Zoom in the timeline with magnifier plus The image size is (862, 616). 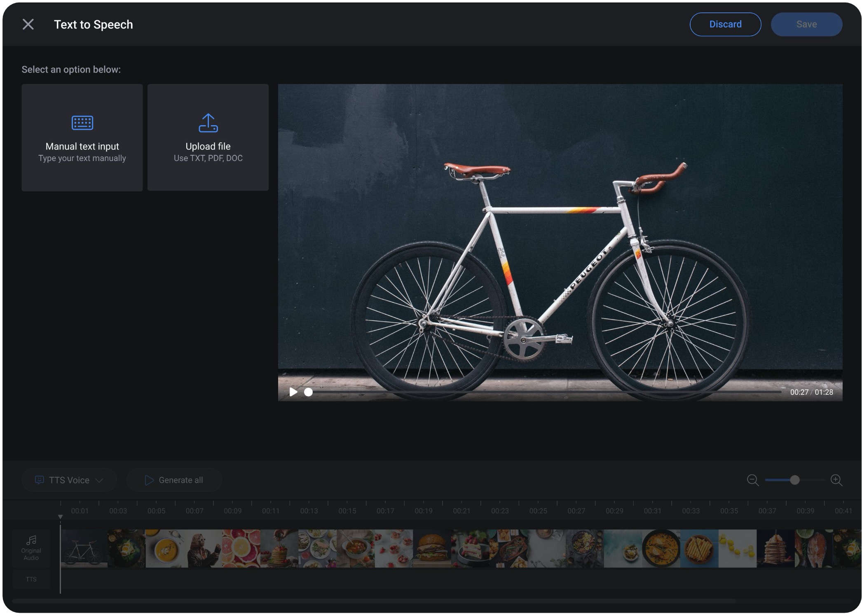(x=836, y=480)
